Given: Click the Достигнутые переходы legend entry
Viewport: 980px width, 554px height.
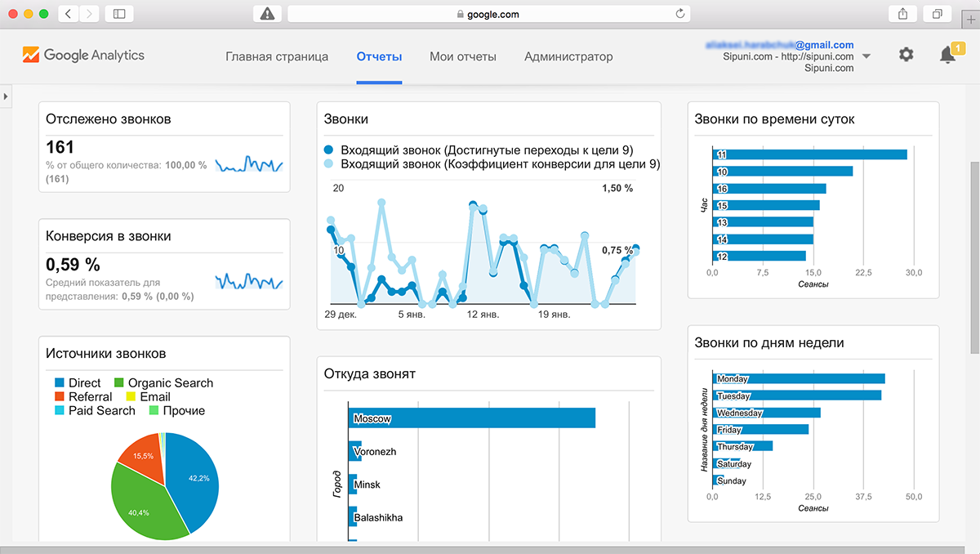Looking at the screenshot, I should [479, 150].
